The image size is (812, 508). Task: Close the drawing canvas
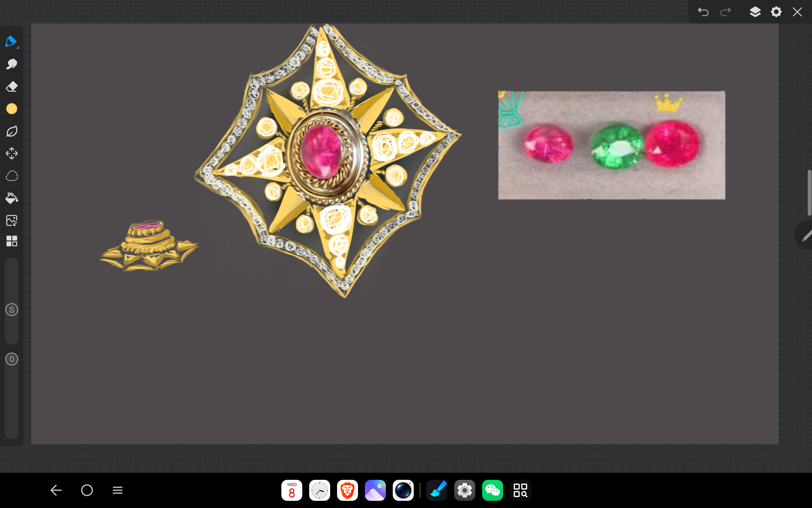click(797, 12)
